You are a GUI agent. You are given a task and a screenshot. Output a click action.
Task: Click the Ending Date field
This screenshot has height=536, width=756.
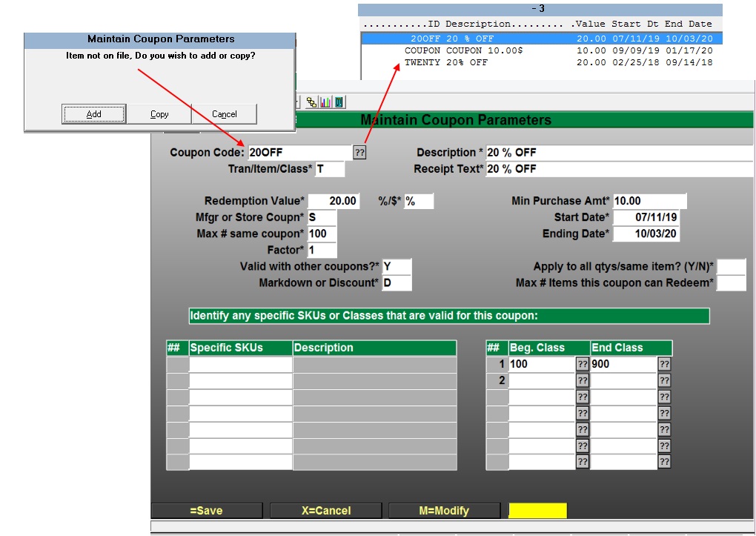[646, 234]
